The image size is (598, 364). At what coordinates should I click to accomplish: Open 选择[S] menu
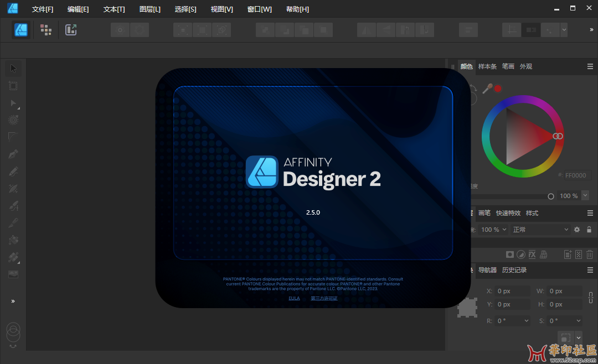coord(185,9)
